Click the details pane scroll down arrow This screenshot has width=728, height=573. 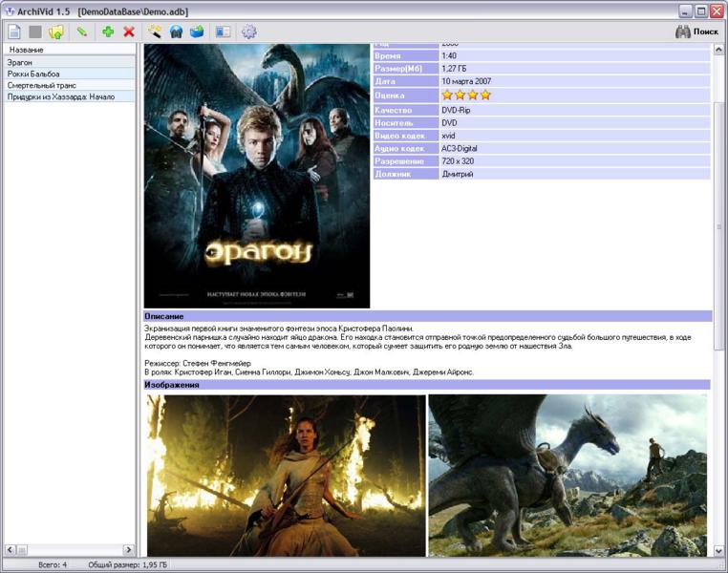718,551
